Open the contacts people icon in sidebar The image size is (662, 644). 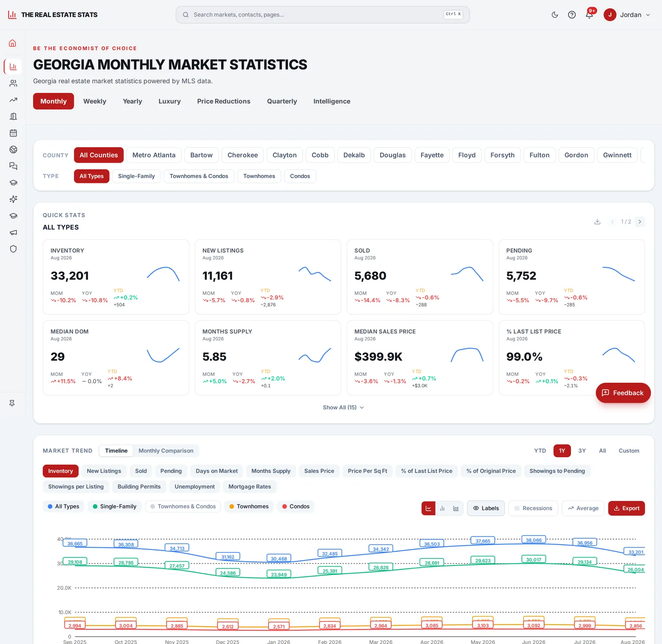coord(13,83)
